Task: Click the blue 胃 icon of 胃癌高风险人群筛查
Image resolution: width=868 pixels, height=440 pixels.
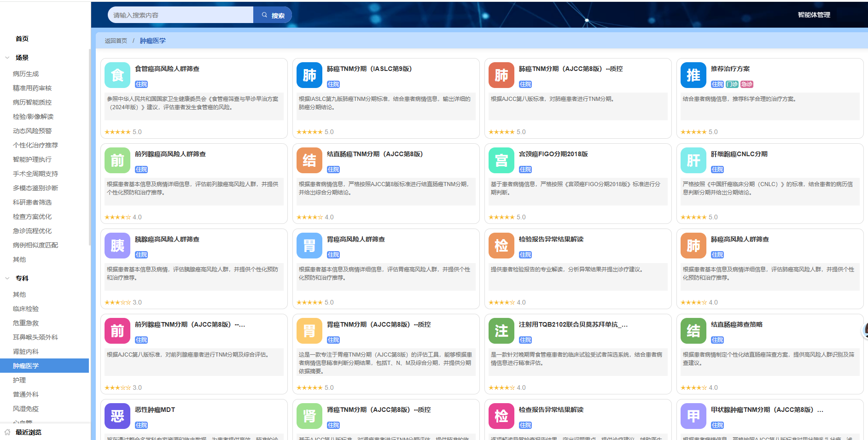Action: (309, 246)
